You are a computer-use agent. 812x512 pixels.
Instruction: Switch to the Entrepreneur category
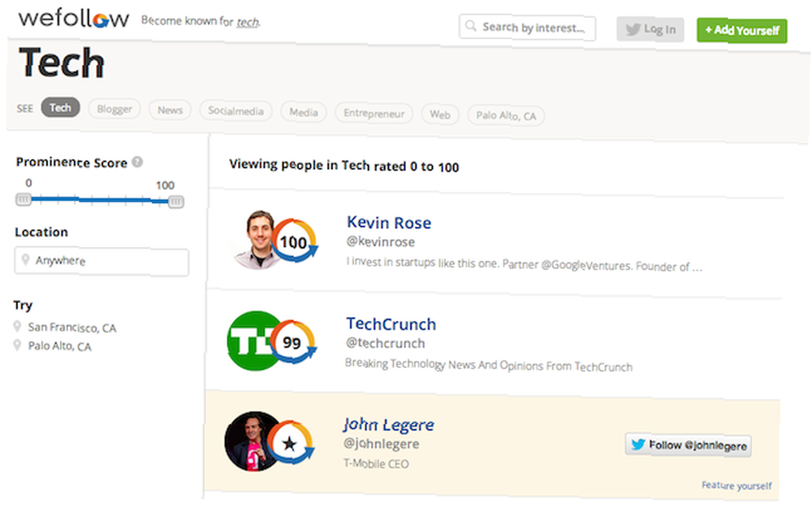click(x=374, y=114)
